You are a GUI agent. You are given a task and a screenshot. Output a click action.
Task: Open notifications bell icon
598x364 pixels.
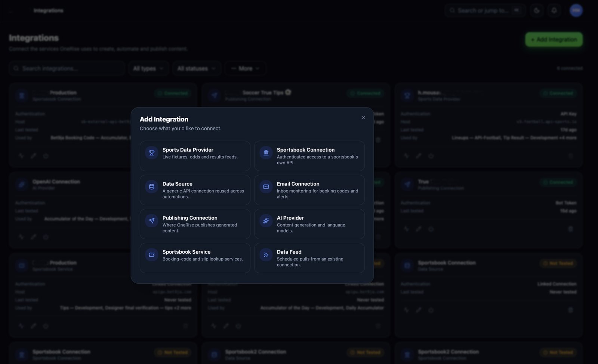click(554, 10)
